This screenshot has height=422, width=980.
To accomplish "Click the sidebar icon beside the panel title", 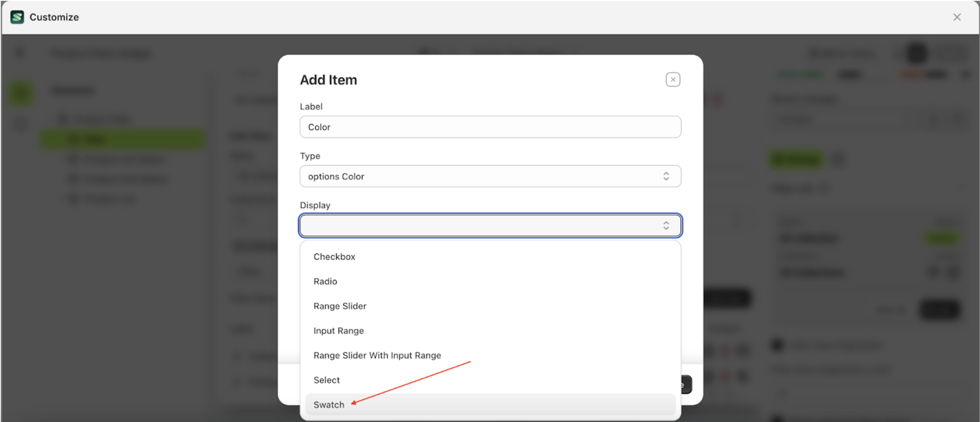I will coord(20,52).
